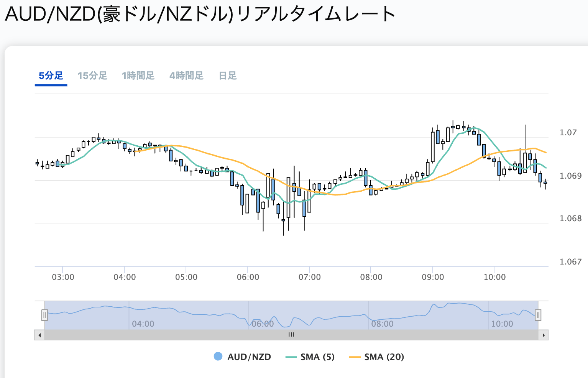
Task: Click the blue AUD/NZD legend dot
Action: pyautogui.click(x=218, y=357)
